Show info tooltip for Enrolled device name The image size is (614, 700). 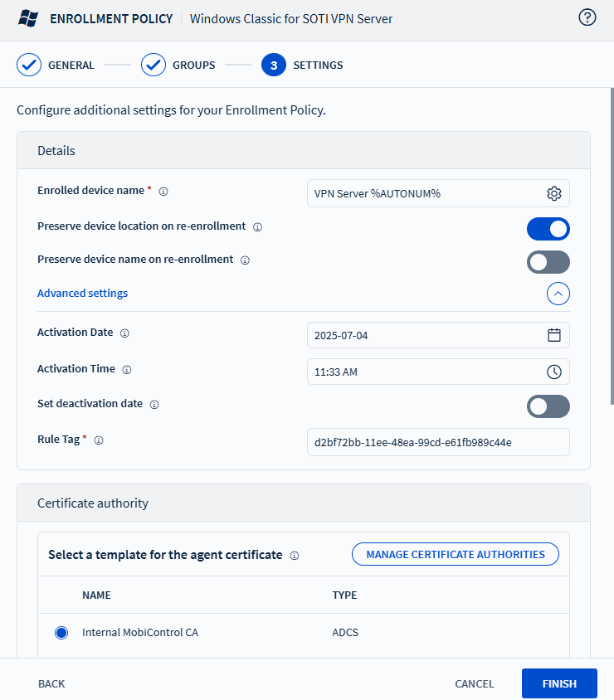click(x=163, y=192)
